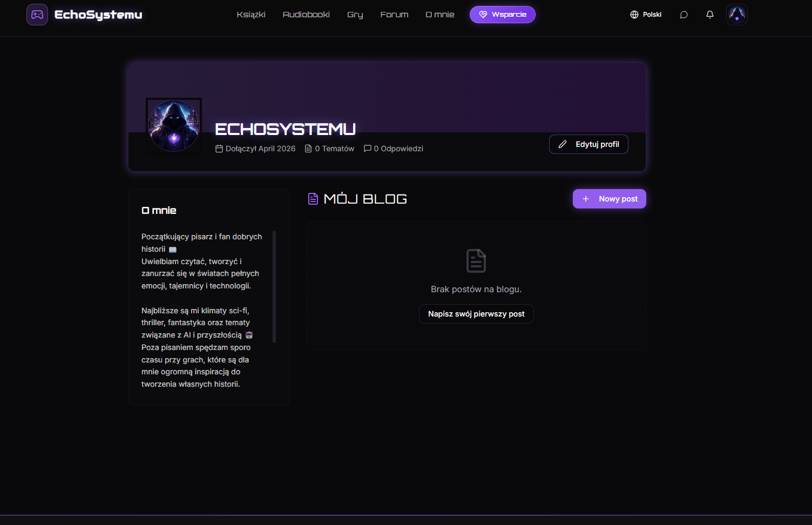Open the chat messages icon

click(x=684, y=15)
